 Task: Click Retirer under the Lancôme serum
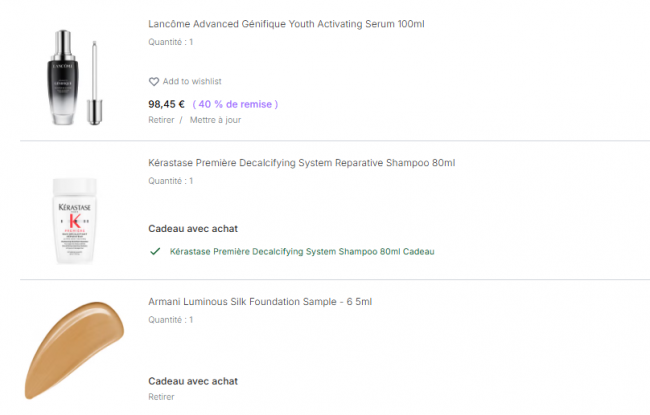coord(161,120)
